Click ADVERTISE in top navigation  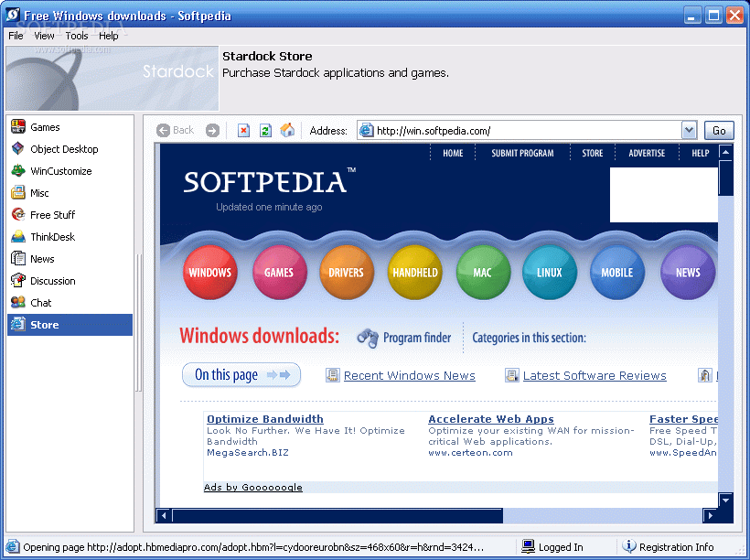(647, 153)
